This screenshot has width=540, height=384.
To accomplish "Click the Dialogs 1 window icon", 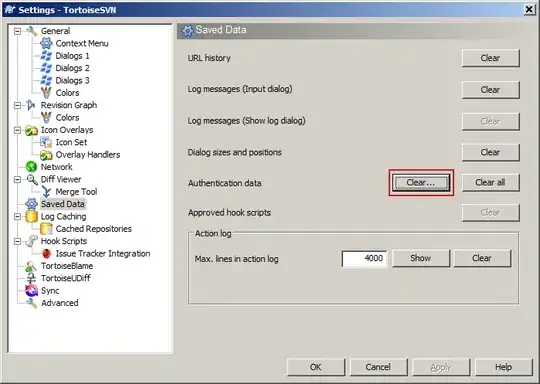I will point(46,56).
